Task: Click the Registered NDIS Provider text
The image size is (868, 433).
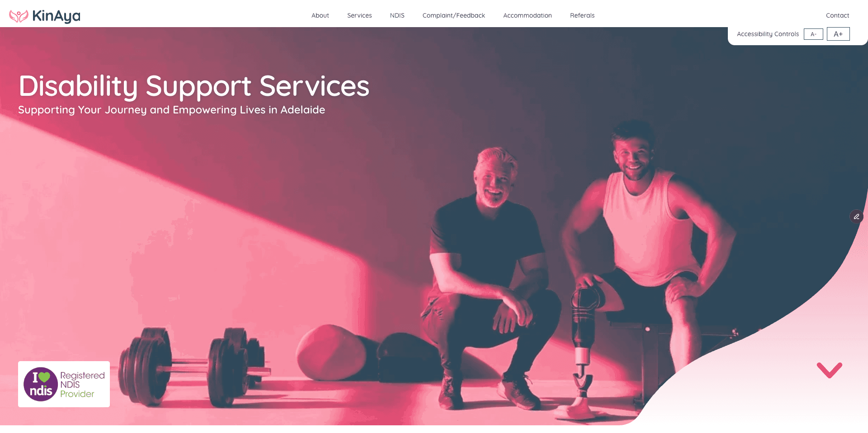Action: 82,385
